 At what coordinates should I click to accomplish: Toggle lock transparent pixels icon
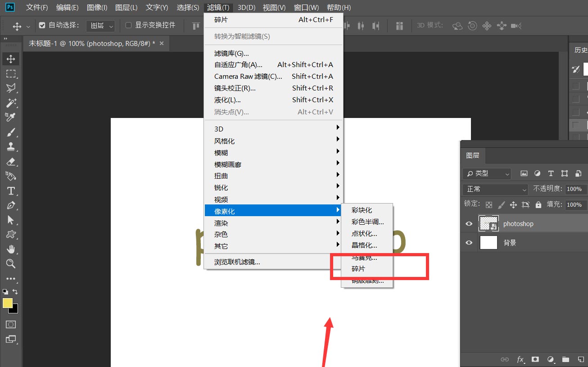click(489, 204)
